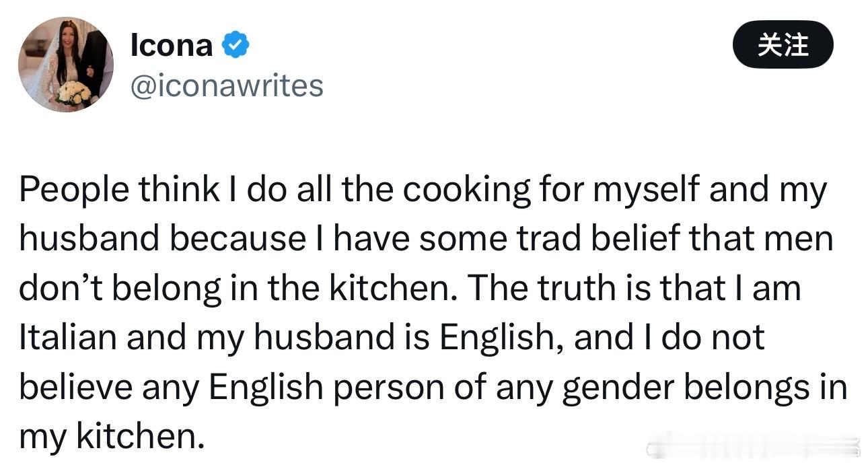Click the blurred watermark at bottom right
Screen dimensions: 868x467
click(x=754, y=448)
